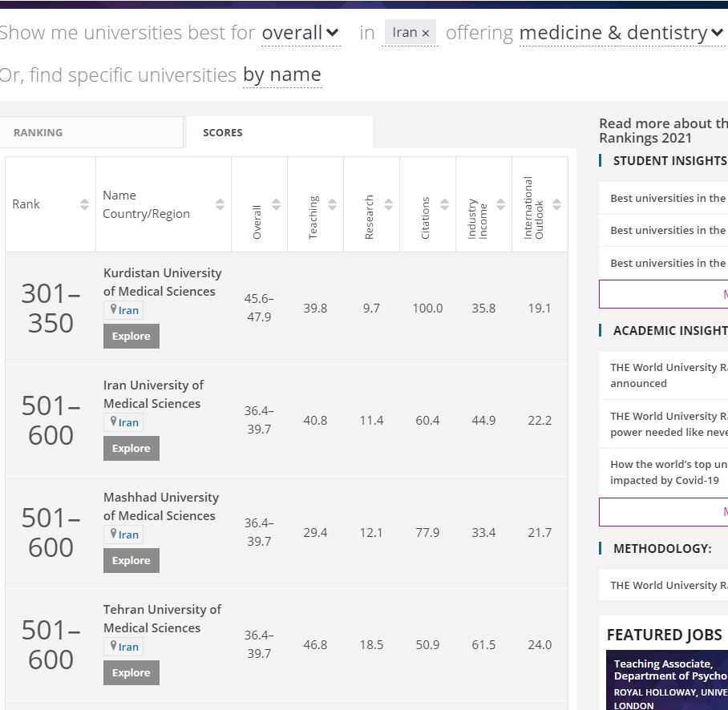Explore Kurdistan University of Medical Sciences
The image size is (728, 710).
131,336
